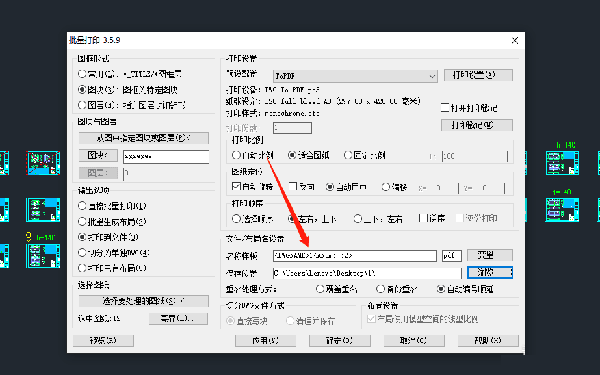Click the pdf file extension field
Screen dimensions: 600x375
[452, 256]
